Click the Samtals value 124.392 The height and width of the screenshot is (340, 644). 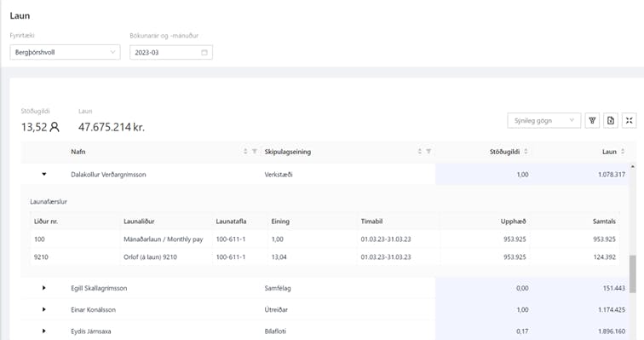(x=604, y=257)
